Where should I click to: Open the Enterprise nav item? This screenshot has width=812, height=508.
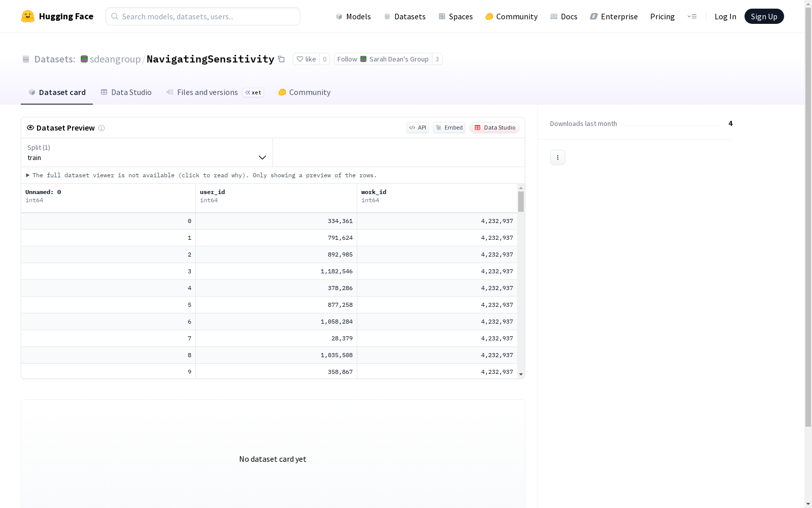[x=614, y=16]
